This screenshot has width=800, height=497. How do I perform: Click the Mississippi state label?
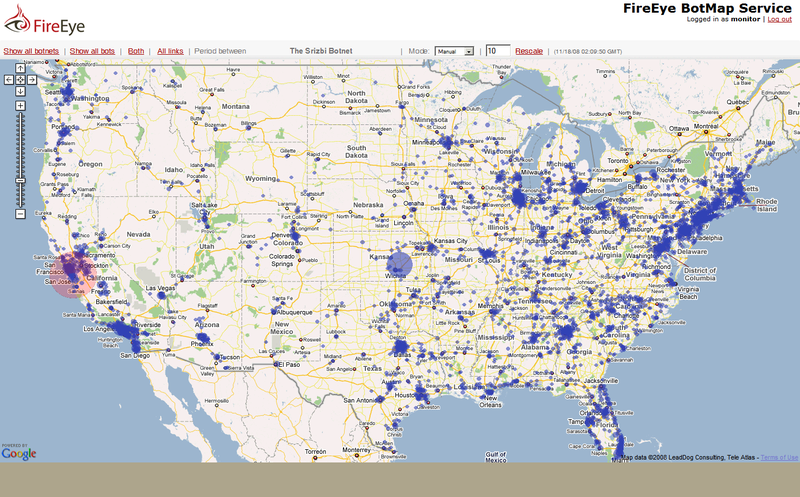pyautogui.click(x=496, y=337)
